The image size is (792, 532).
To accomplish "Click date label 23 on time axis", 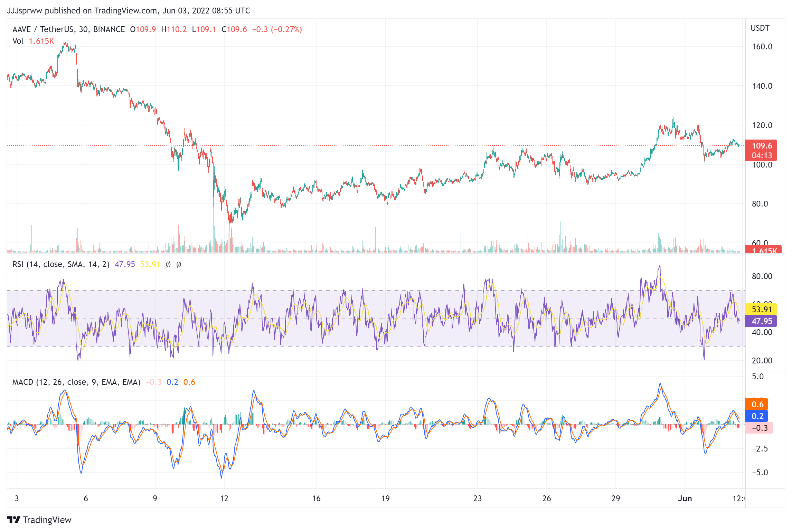I will [x=478, y=498].
